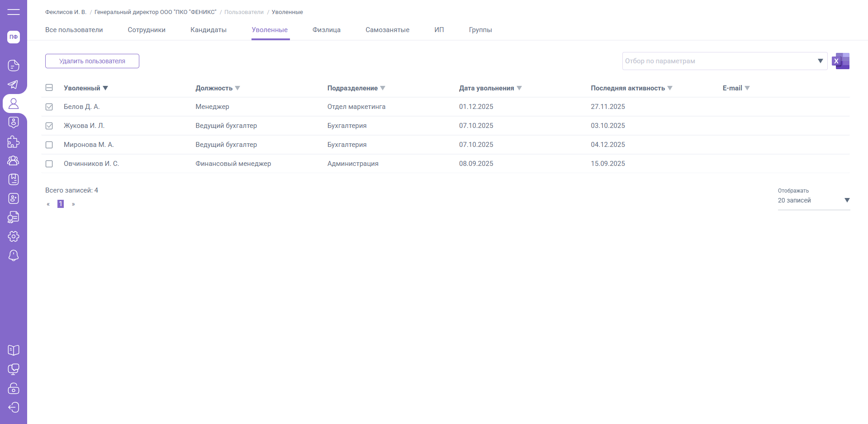Click the settings gear icon in sidebar
Screen dimensions: 868x424
14,236
